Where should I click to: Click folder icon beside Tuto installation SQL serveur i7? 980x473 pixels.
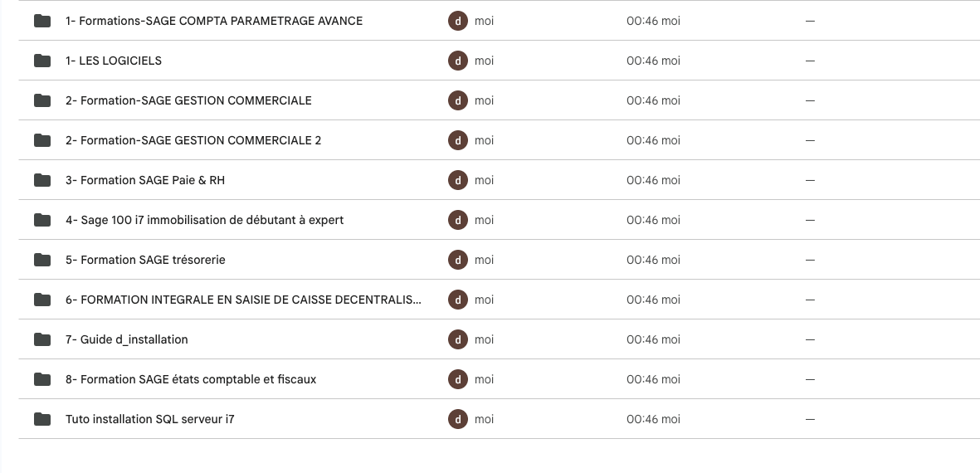[x=41, y=419]
